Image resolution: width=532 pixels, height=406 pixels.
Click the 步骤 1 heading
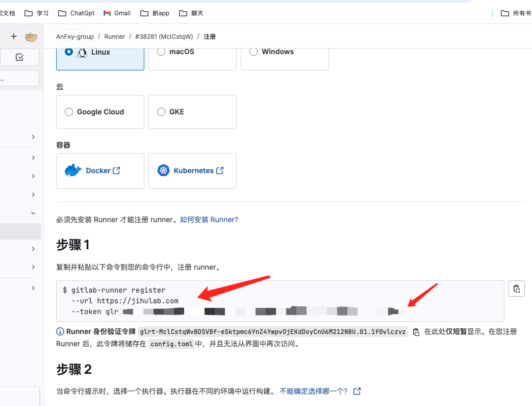tap(73, 245)
